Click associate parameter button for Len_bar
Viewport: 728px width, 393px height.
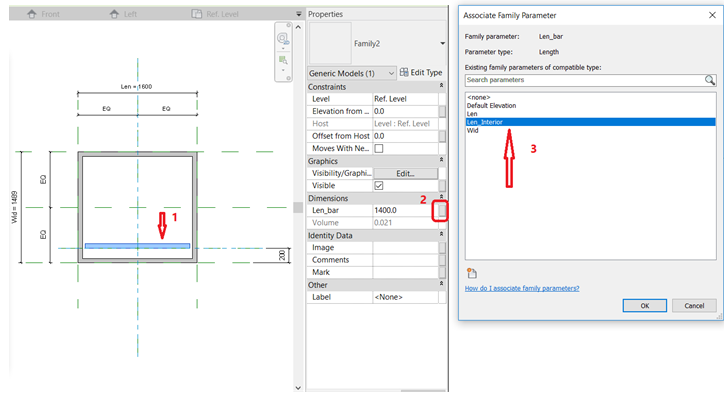(442, 211)
